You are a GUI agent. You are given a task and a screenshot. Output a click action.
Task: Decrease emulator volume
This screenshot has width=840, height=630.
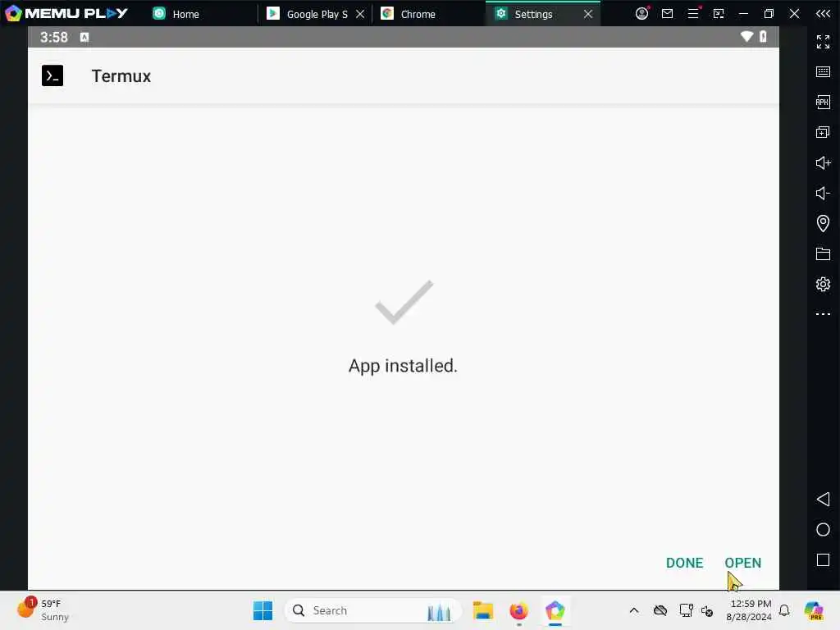point(823,193)
